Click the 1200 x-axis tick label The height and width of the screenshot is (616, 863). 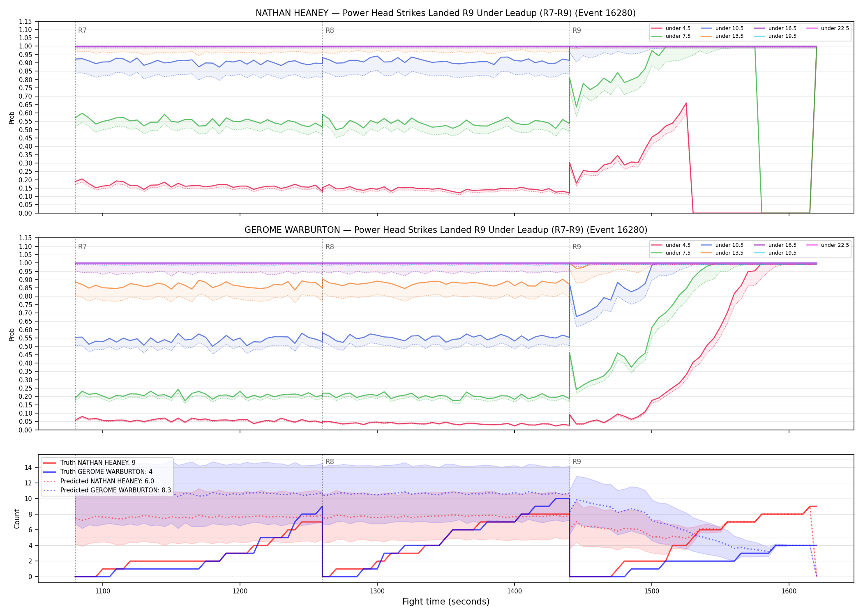[x=240, y=591]
